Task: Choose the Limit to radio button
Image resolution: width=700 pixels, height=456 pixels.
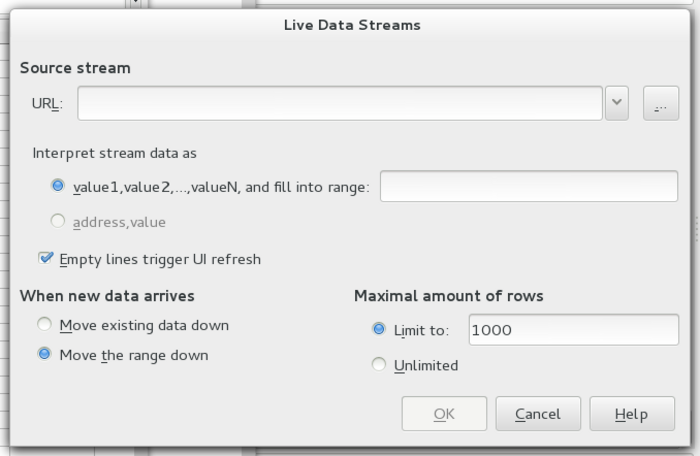Action: (378, 329)
